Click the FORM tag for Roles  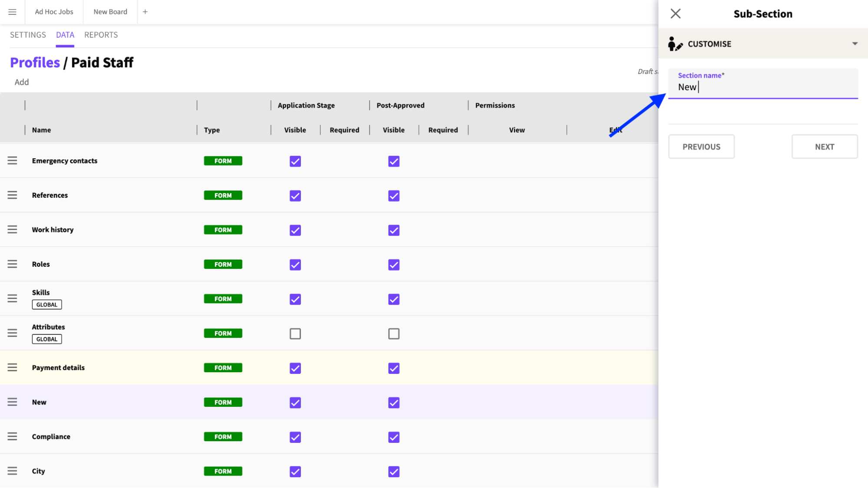[x=223, y=264]
